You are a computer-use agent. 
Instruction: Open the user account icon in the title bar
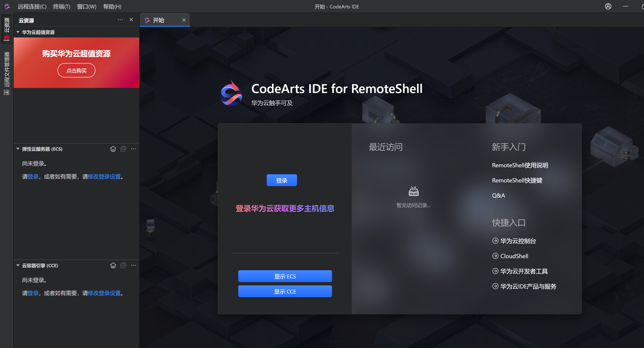pos(608,7)
